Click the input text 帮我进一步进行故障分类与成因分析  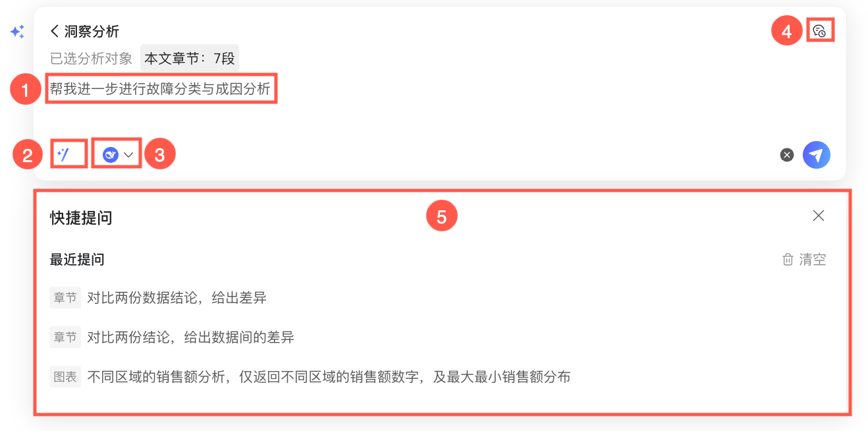coord(161,88)
